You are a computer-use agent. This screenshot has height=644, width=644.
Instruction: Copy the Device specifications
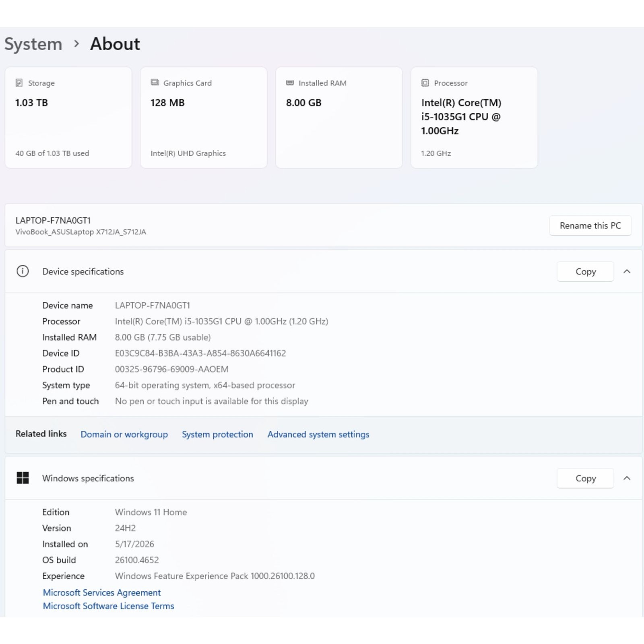point(585,272)
